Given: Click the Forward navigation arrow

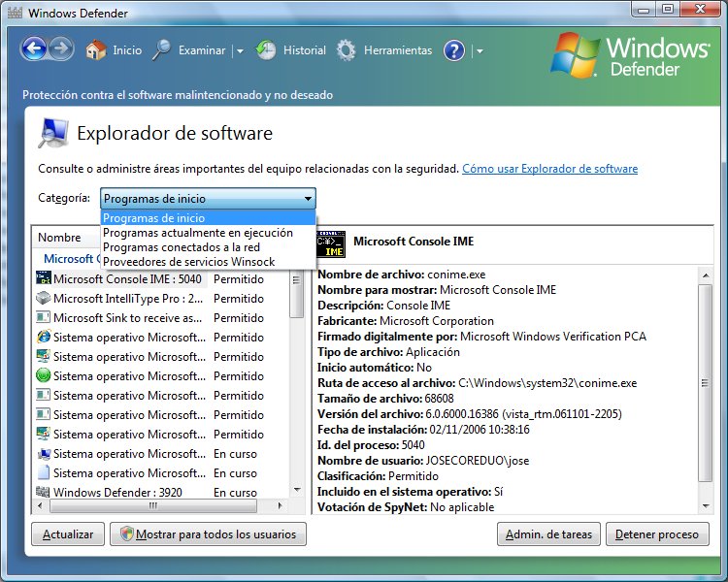Looking at the screenshot, I should (x=61, y=49).
